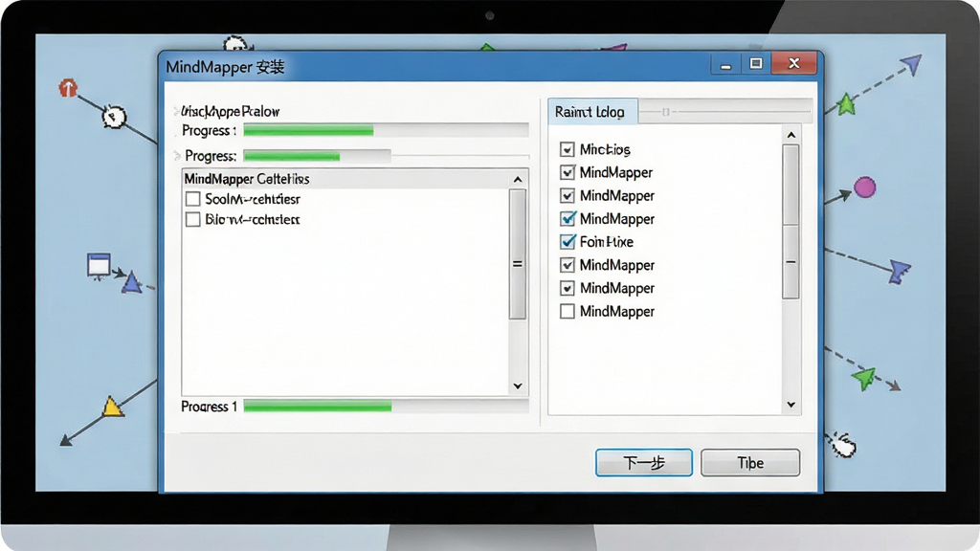Click the Progress bar with the expander arrow
The width and height of the screenshot is (980, 551).
click(317, 156)
